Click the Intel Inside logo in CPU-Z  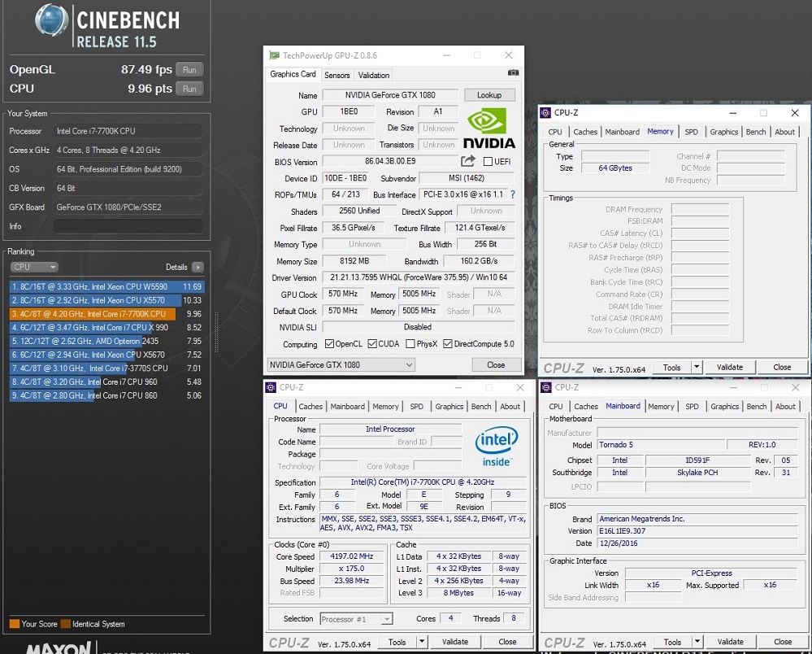495,447
